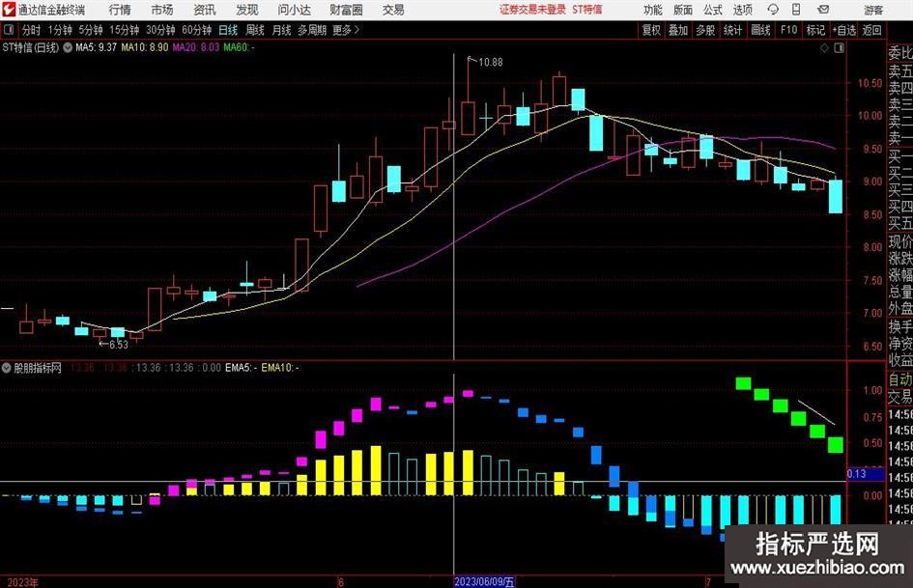Screen dimensions: 913x588
Task: Expand the 更多 periods chevron
Action: (x=347, y=30)
